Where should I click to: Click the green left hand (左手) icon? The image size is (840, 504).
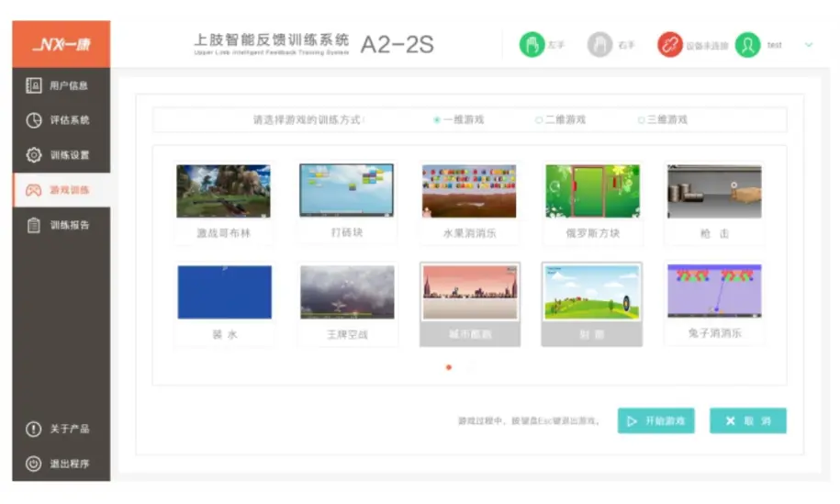pos(532,45)
